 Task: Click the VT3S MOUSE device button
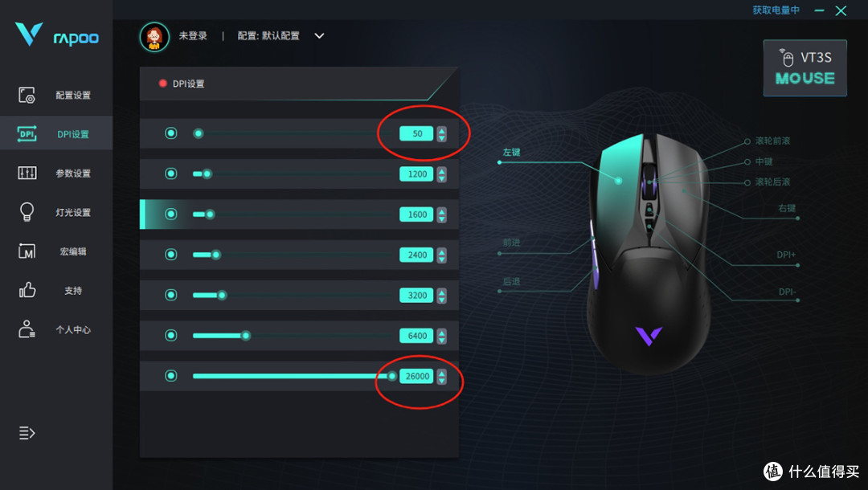[x=805, y=68]
